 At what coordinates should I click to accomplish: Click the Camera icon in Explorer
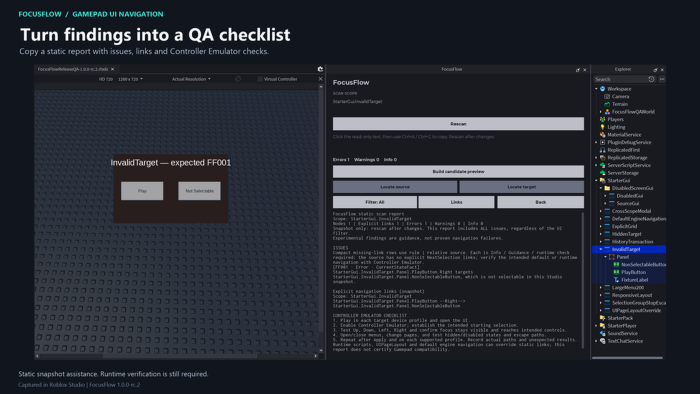pyautogui.click(x=607, y=96)
